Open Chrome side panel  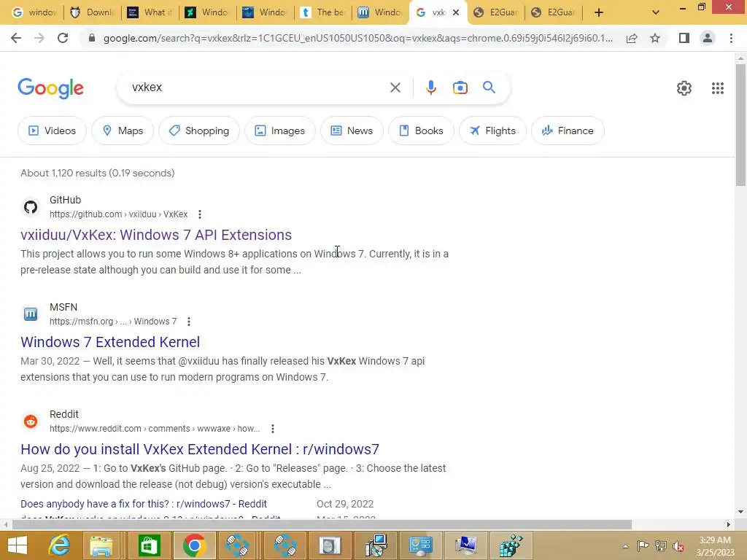[x=684, y=38]
